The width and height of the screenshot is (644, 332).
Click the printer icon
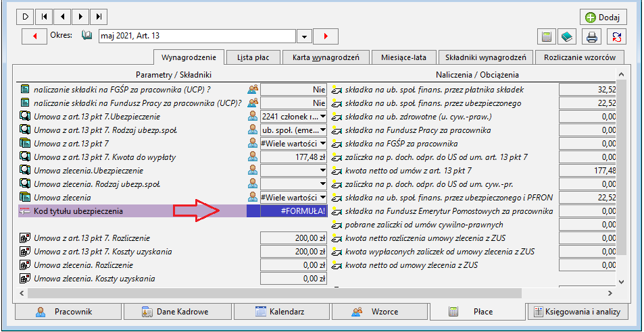[591, 36]
